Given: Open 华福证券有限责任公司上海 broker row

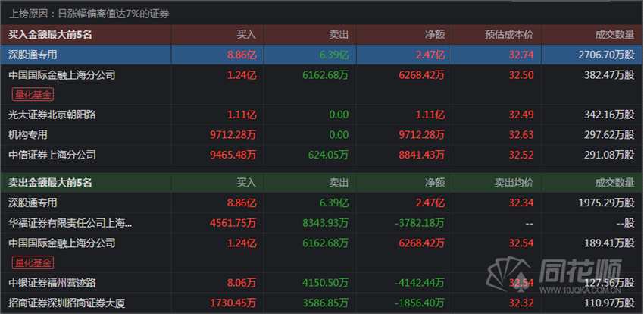Looking at the screenshot, I should (x=321, y=223).
